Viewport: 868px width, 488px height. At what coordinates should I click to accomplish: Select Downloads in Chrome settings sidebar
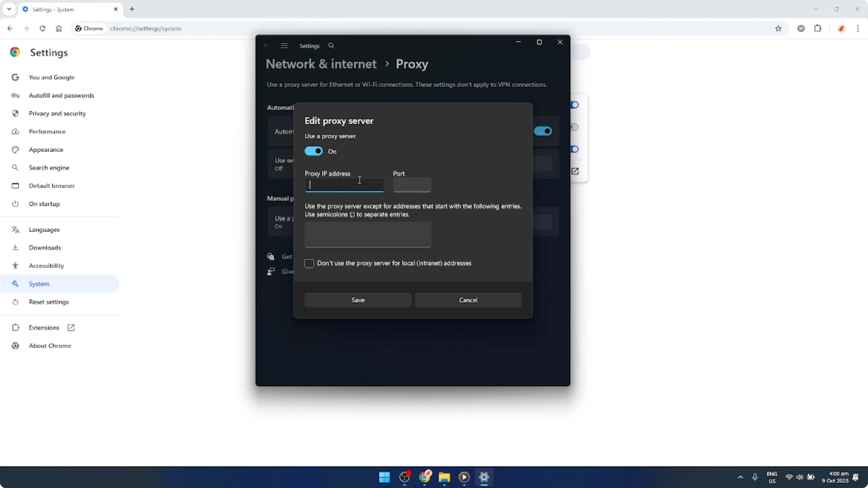[45, 248]
